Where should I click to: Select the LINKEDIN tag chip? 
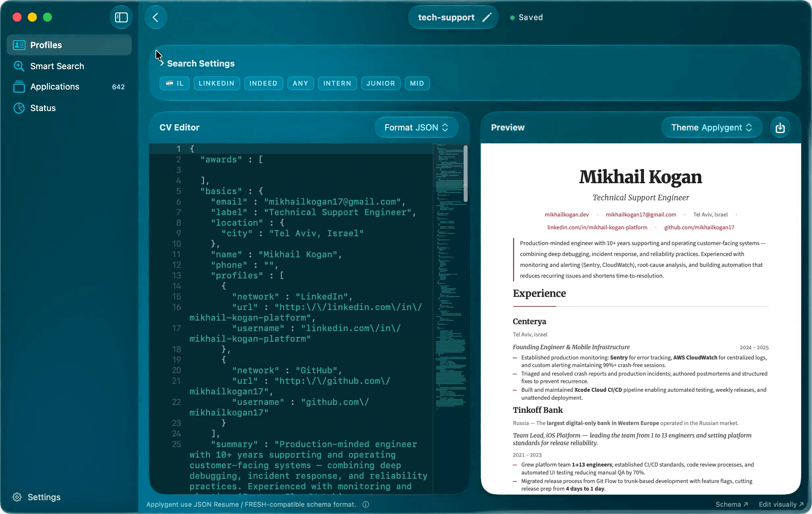click(217, 83)
